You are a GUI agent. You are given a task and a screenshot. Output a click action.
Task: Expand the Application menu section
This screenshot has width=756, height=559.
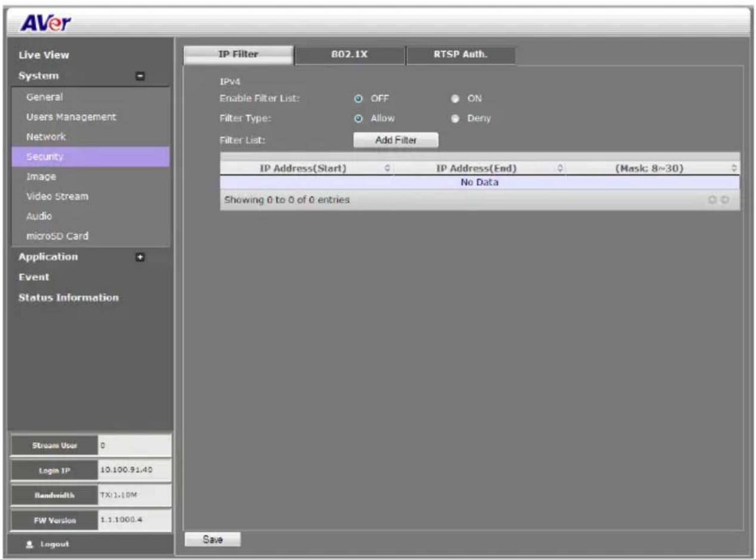click(x=141, y=257)
